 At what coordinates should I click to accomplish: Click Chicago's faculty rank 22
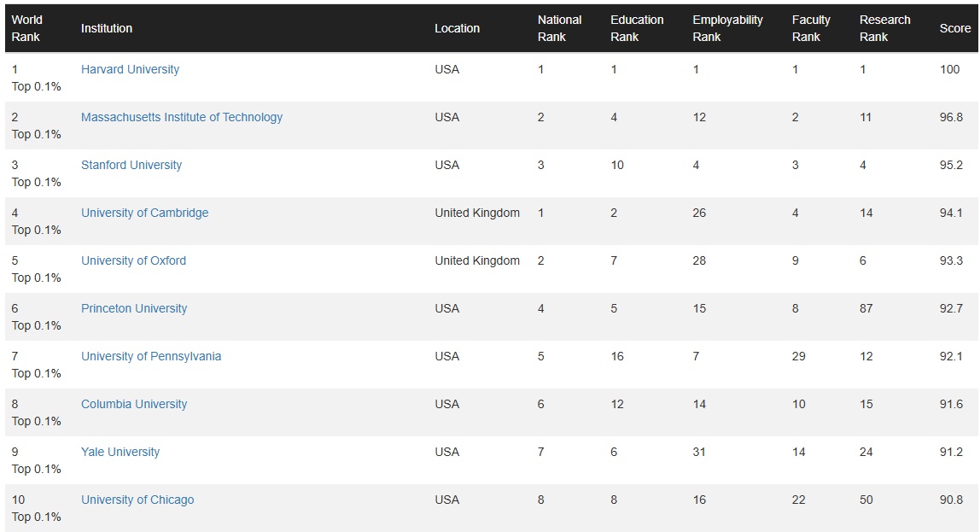point(799,500)
